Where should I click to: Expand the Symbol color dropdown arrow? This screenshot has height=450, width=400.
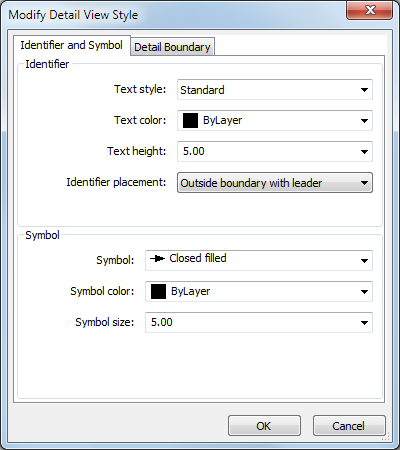tap(364, 292)
